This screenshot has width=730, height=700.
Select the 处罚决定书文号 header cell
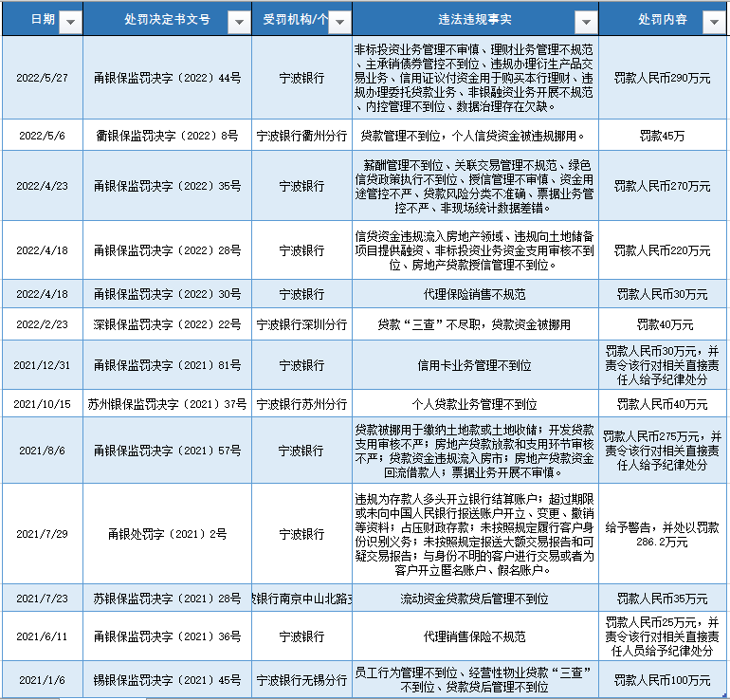click(167, 19)
